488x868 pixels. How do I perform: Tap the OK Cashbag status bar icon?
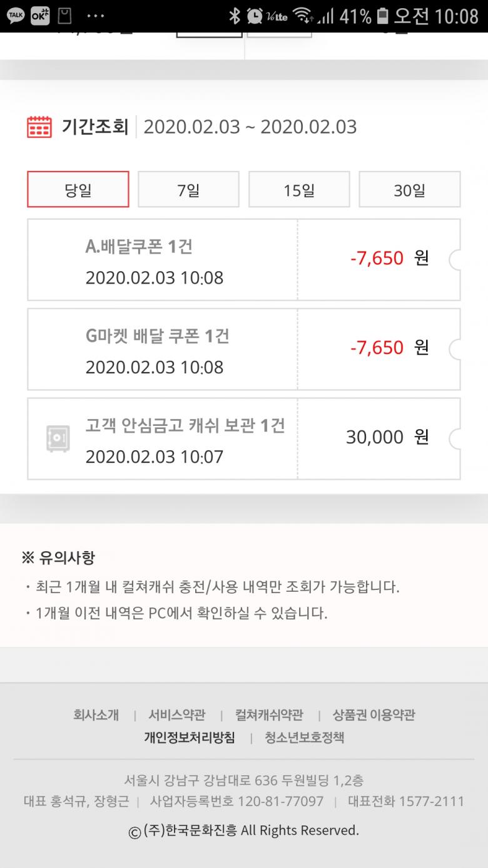[x=40, y=16]
